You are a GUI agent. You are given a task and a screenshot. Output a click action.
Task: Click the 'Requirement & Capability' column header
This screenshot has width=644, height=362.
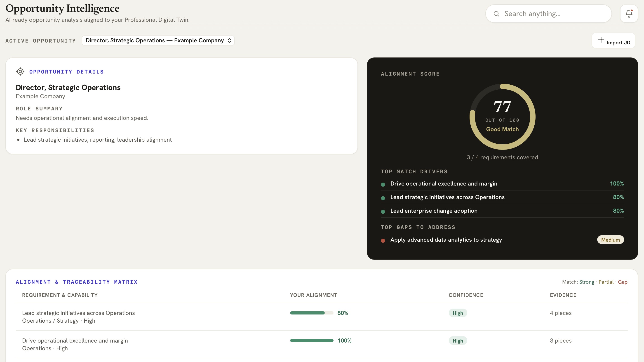coord(60,295)
